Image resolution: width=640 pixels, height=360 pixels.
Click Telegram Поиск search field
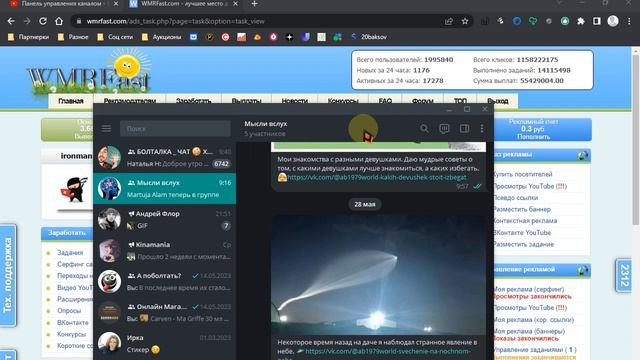pos(175,129)
